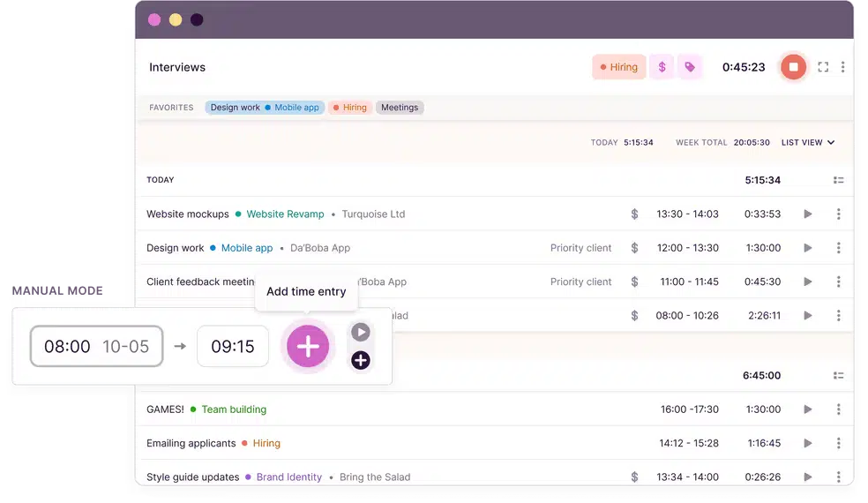868x503 pixels.
Task: Enter fullscreen mode icon
Action: pyautogui.click(x=823, y=67)
